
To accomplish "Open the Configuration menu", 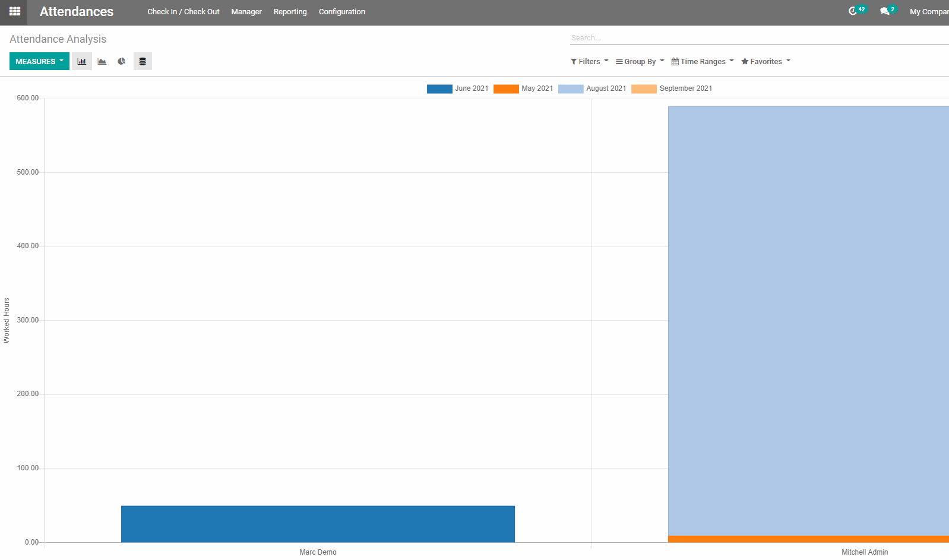I will [342, 12].
